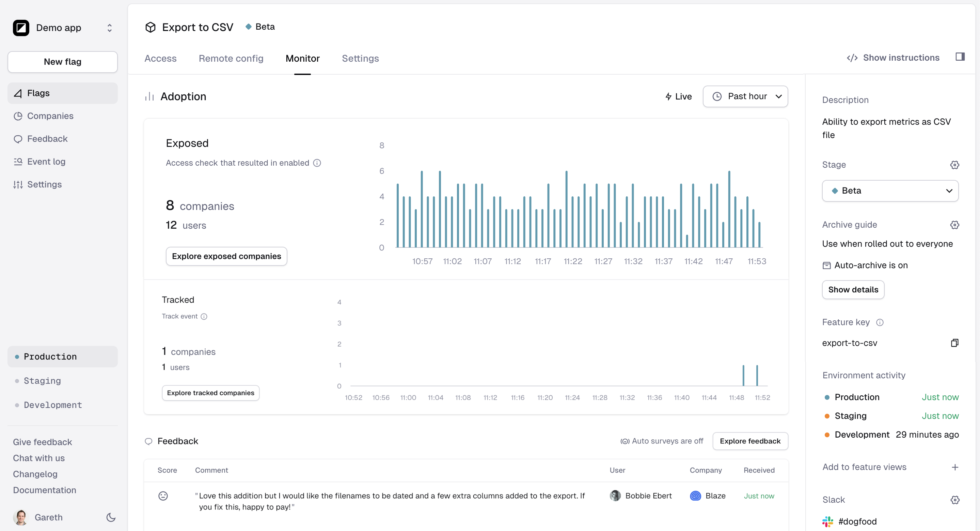Toggle dark mode moon icon

point(111,517)
